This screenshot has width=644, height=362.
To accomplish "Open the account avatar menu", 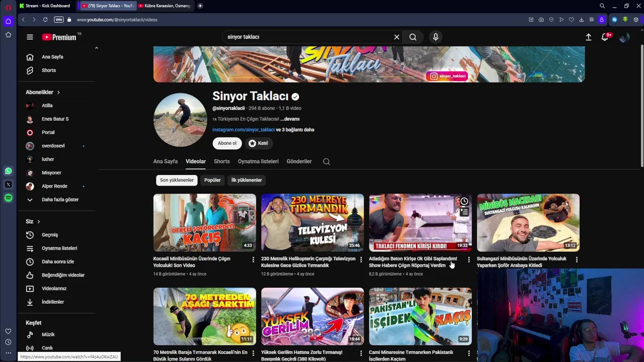I will 624,37.
